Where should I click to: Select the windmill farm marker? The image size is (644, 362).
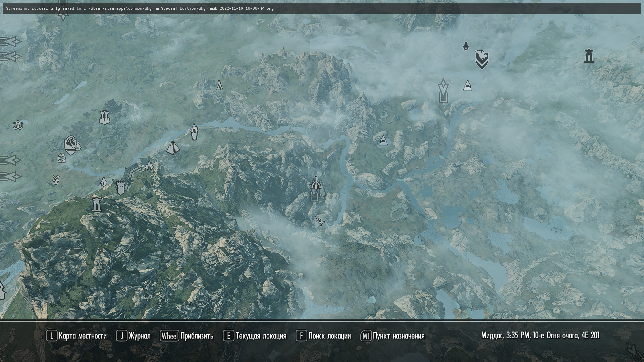point(56,180)
